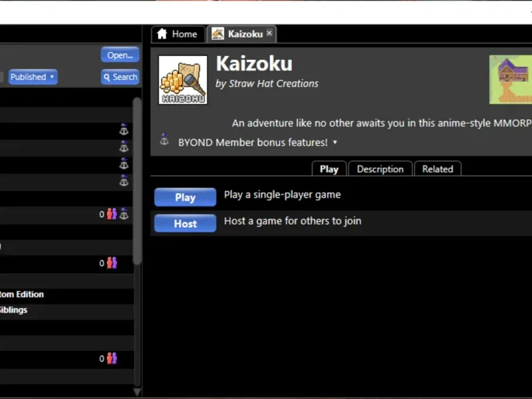Click the magnifier icon in Search button
The image size is (532, 399).
(107, 77)
